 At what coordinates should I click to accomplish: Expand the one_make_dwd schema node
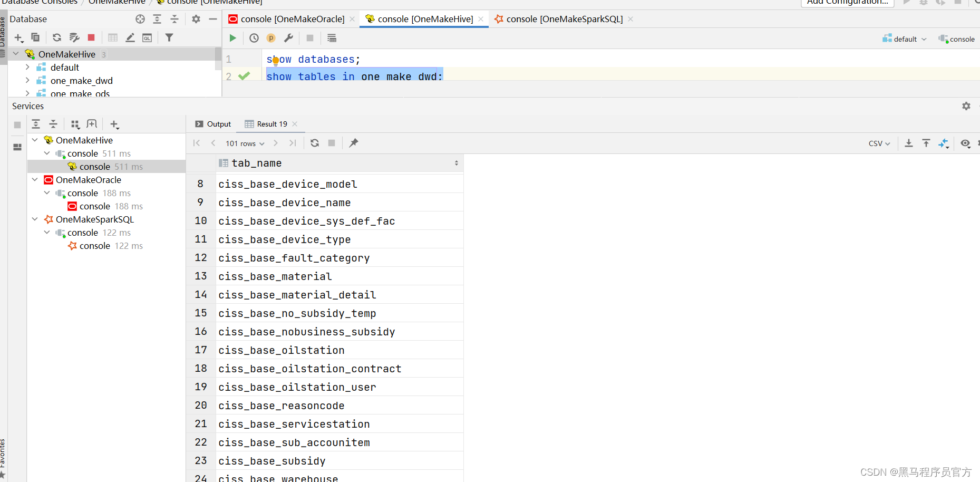27,80
